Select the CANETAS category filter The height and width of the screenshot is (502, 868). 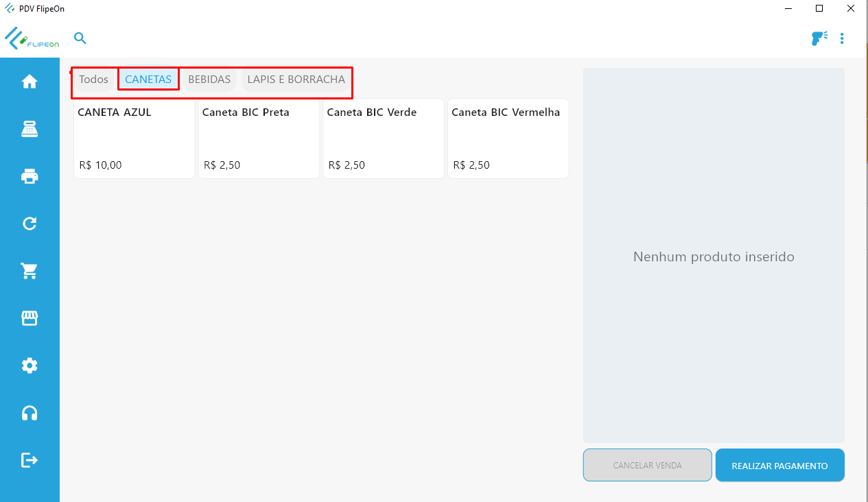click(x=148, y=80)
